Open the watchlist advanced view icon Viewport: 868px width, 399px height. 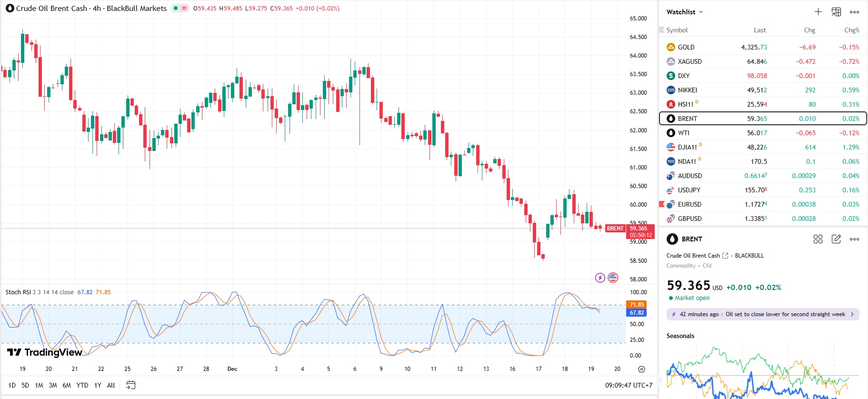click(836, 12)
